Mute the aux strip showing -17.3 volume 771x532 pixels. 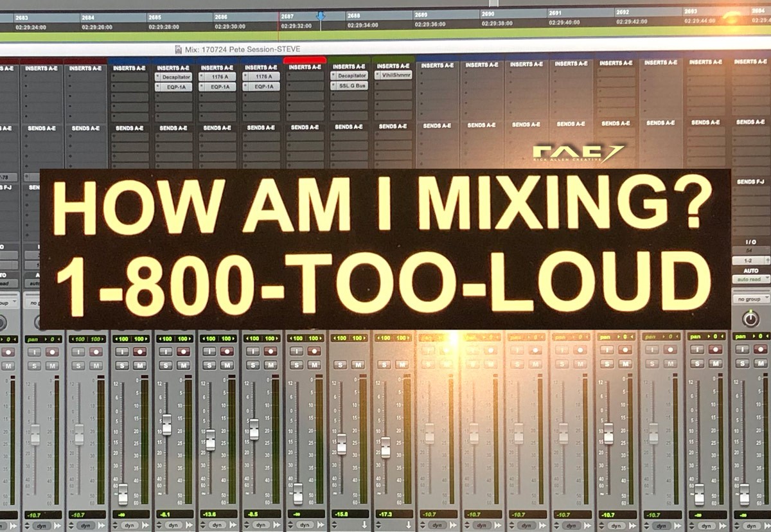pos(402,364)
